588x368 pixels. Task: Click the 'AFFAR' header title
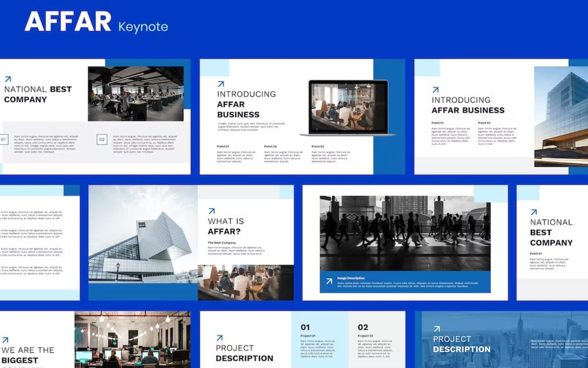[68, 21]
